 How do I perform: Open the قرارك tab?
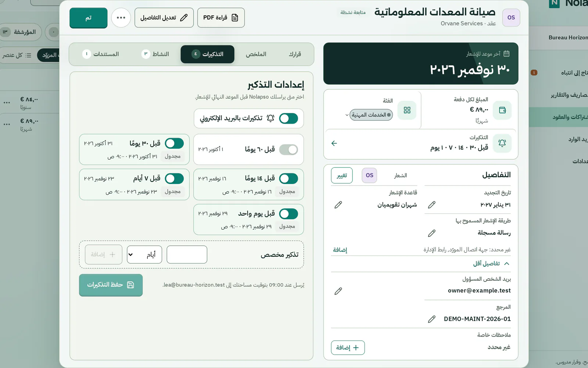(295, 54)
